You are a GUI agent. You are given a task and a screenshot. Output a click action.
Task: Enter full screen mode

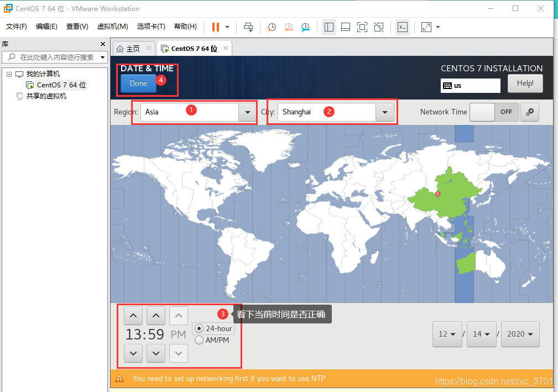click(x=362, y=27)
